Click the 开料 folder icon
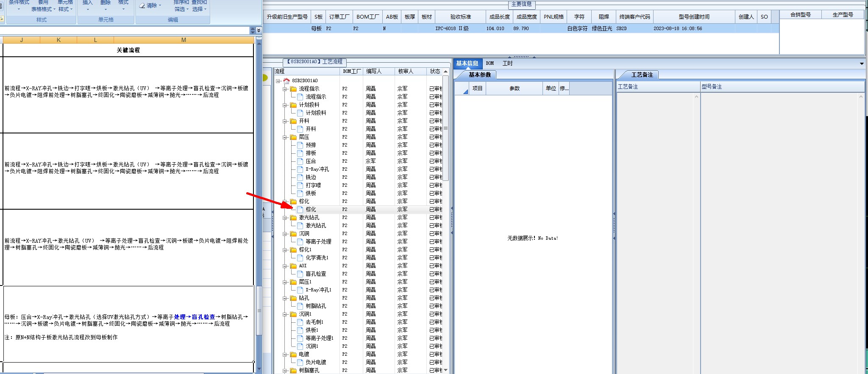This screenshot has width=868, height=374. 293,121
